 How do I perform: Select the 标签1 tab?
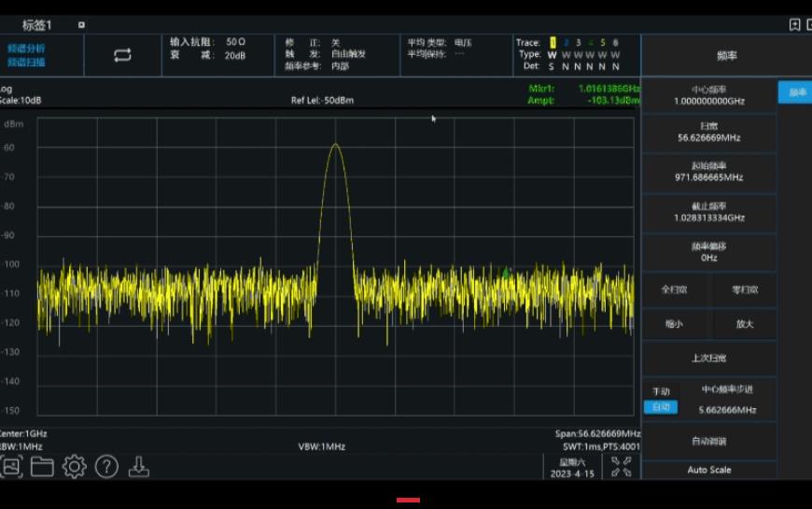pos(37,25)
